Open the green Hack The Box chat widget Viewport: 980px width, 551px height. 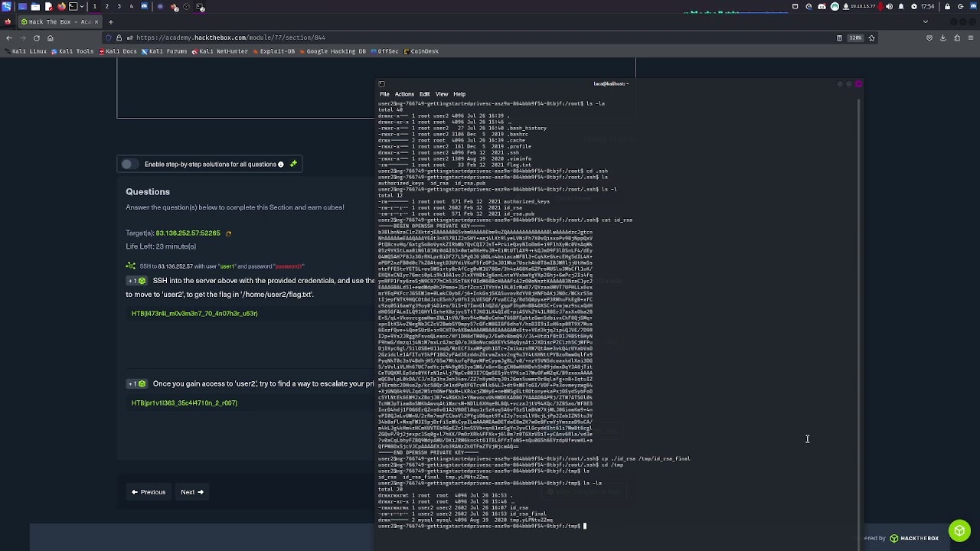click(x=959, y=530)
